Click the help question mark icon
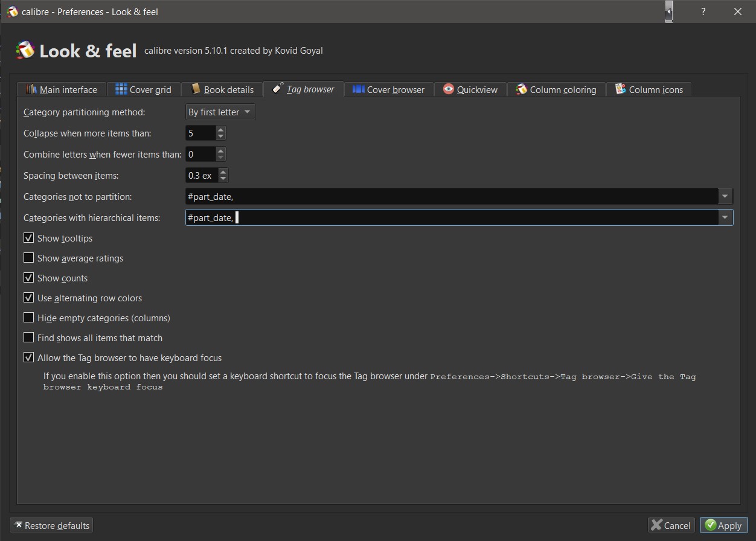 [x=703, y=11]
